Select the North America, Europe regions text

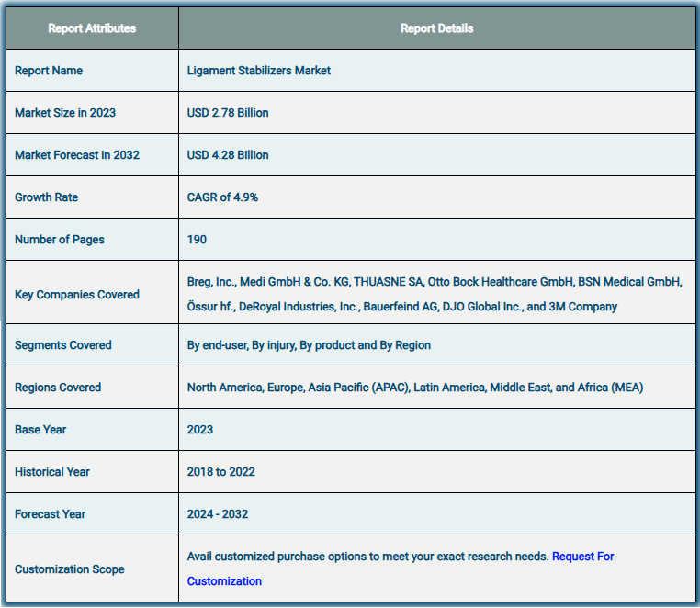coord(414,388)
